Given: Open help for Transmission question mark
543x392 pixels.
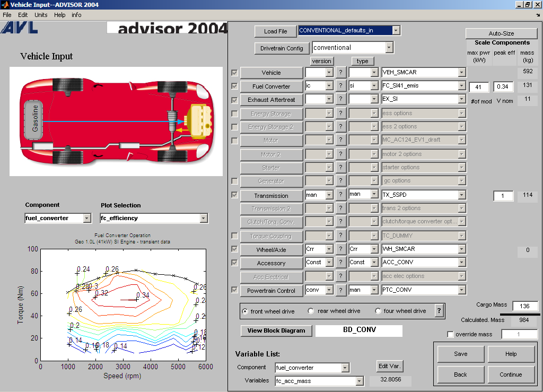Looking at the screenshot, I should coord(341,195).
